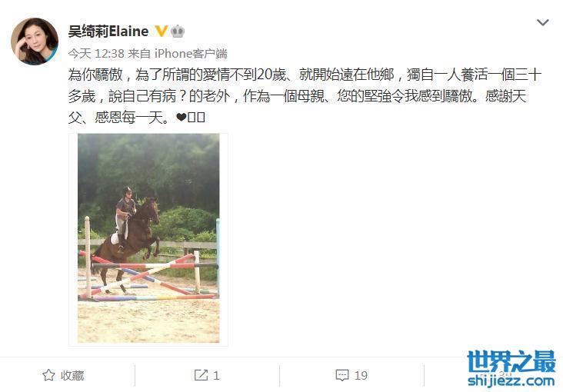Open the 吴绮莉Elaine profile avatar
The width and height of the screenshot is (563, 392).
35,42
